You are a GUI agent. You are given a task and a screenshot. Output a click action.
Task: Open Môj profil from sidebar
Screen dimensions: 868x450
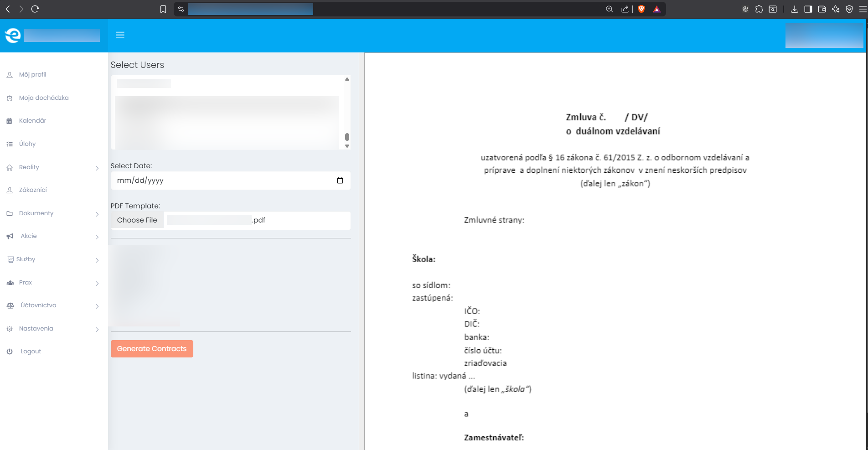click(x=32, y=75)
